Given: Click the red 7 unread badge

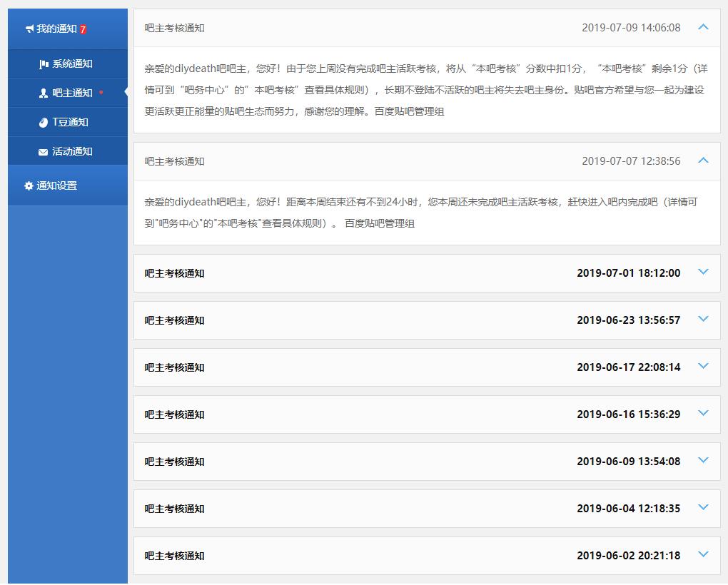Looking at the screenshot, I should click(83, 29).
